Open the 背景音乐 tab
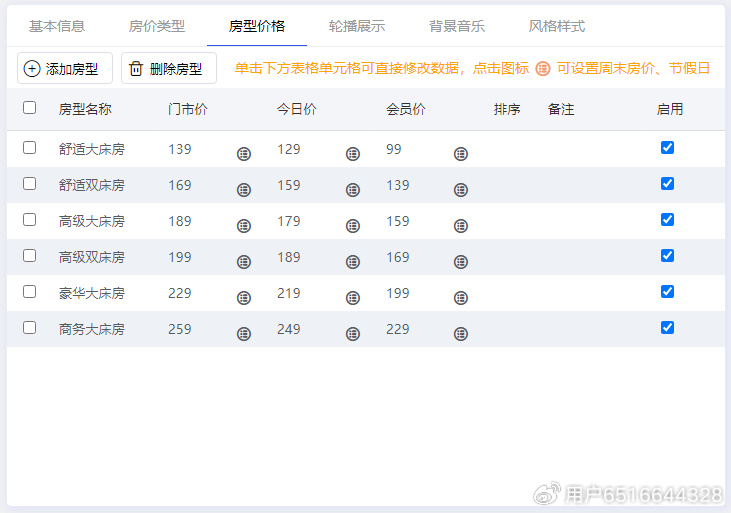The height and width of the screenshot is (513, 731). point(457,26)
